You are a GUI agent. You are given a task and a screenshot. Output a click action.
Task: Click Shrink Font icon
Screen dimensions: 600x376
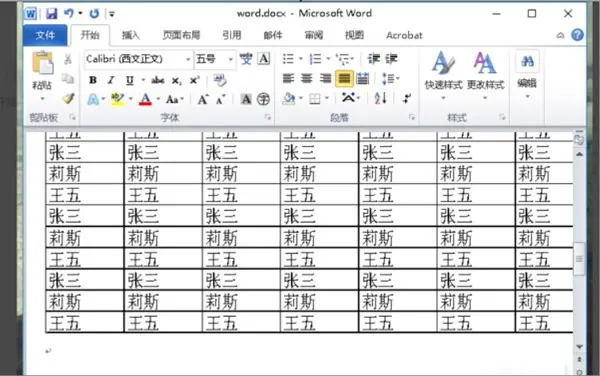pyautogui.click(x=221, y=100)
